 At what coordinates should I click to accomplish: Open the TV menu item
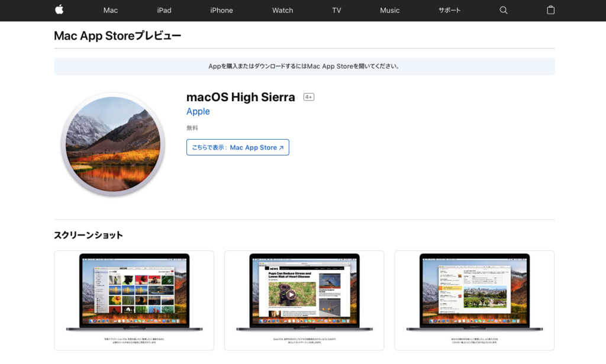[x=337, y=11]
